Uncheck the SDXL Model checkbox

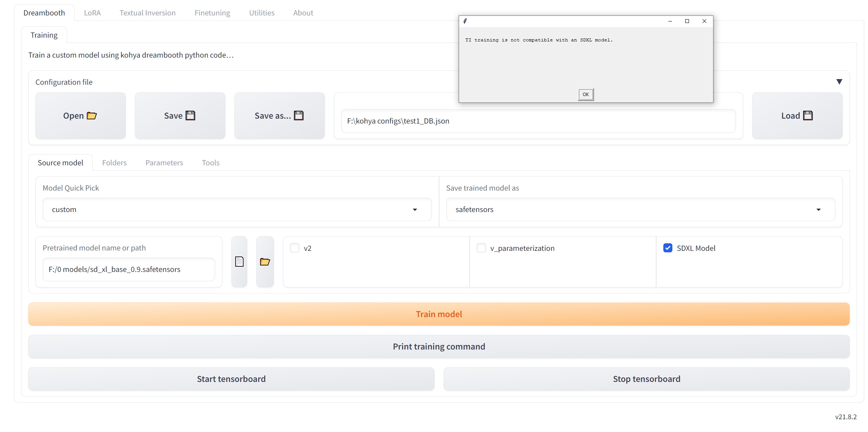tap(667, 248)
